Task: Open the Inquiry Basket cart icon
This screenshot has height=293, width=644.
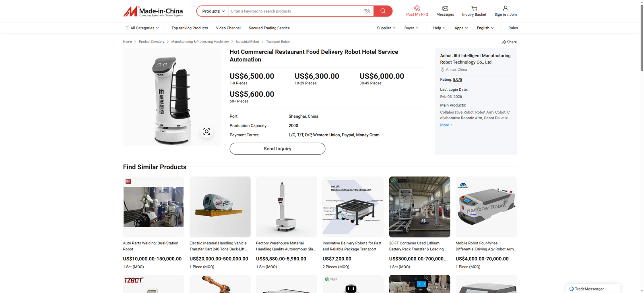Action: (x=474, y=8)
